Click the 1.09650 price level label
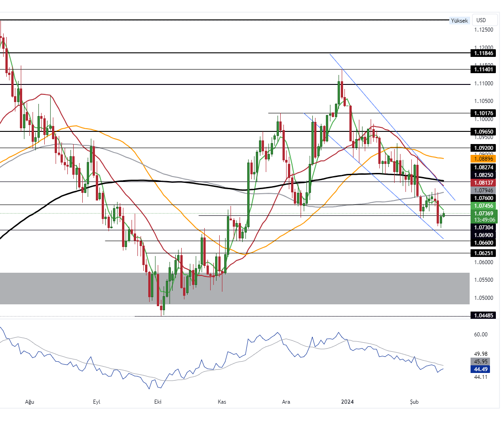This screenshot has width=504, height=424. [x=483, y=131]
